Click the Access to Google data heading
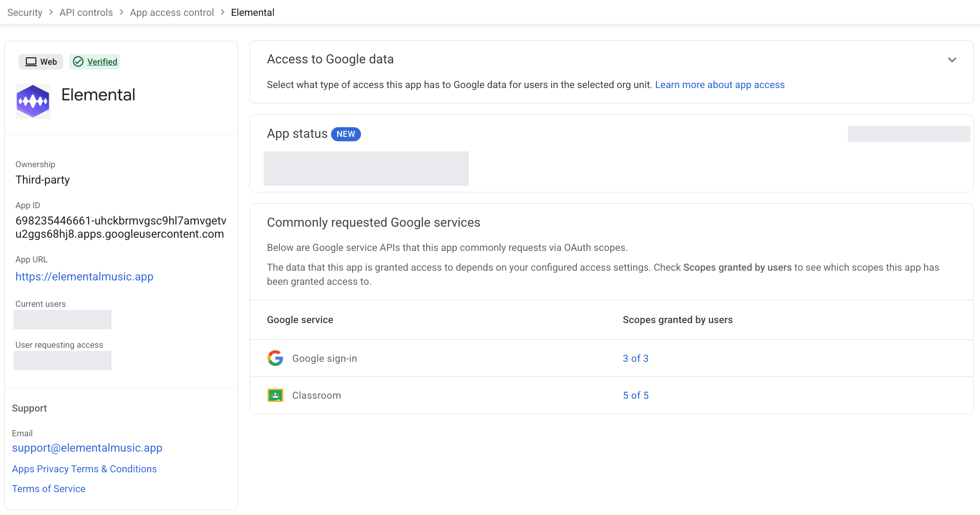The height and width of the screenshot is (515, 980). (330, 59)
